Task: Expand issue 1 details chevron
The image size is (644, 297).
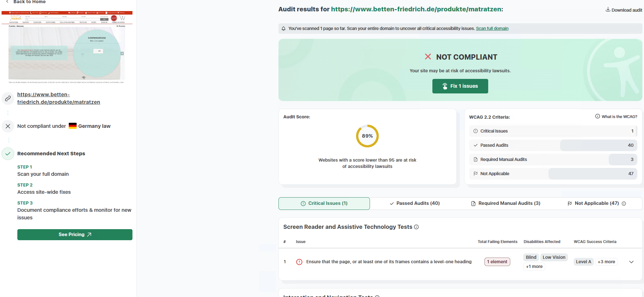Action: [x=631, y=262]
